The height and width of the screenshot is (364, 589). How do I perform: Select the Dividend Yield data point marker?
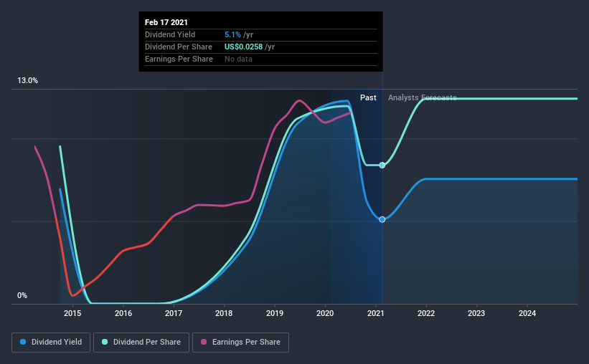382,219
